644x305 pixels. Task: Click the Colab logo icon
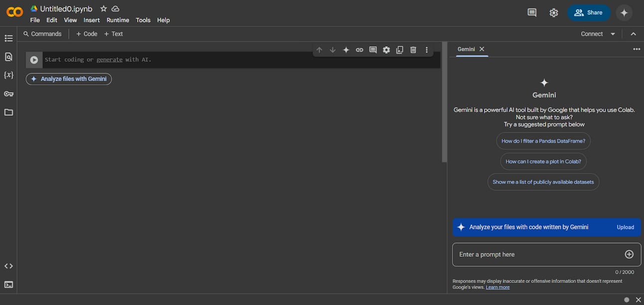pos(14,12)
